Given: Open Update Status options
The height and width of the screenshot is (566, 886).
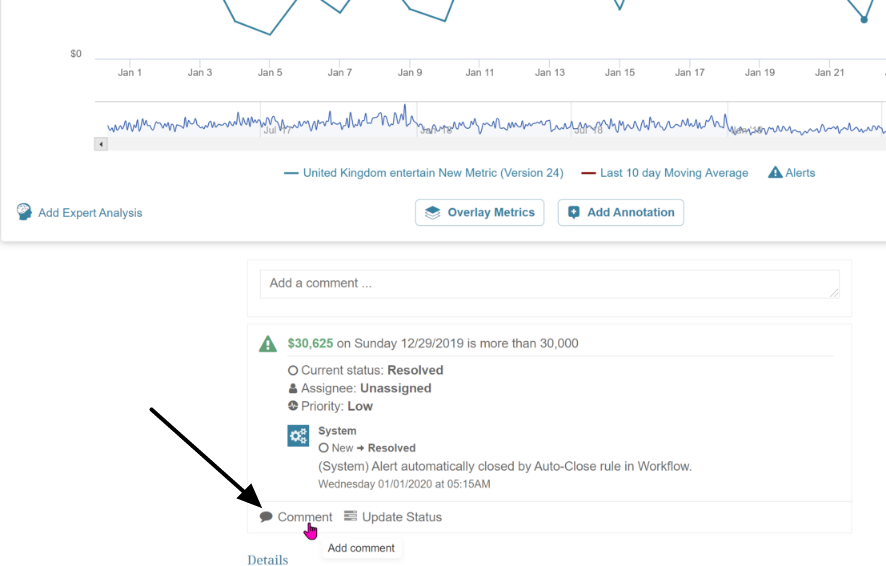Looking at the screenshot, I should pos(401,517).
